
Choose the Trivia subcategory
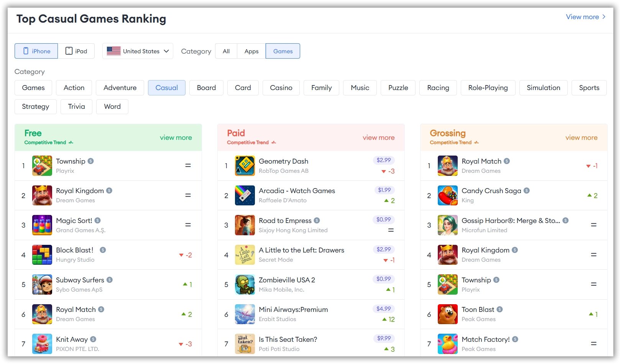(76, 107)
